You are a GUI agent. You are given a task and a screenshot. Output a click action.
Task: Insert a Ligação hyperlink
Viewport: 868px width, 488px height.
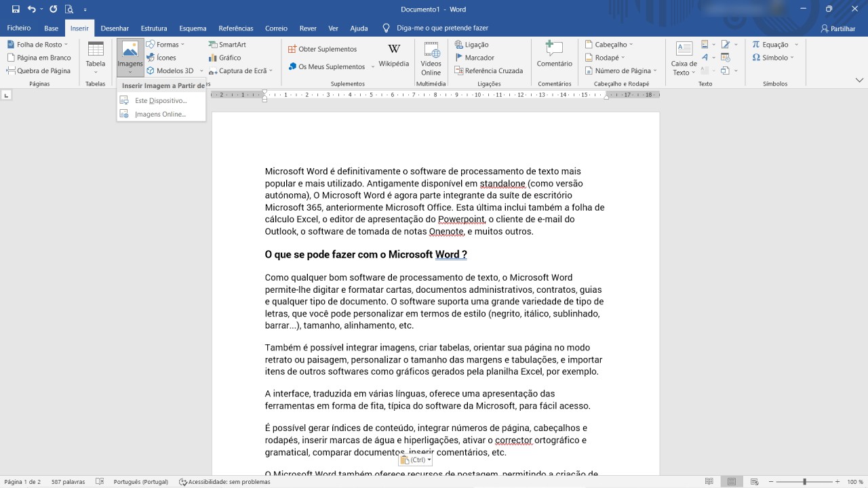(471, 45)
